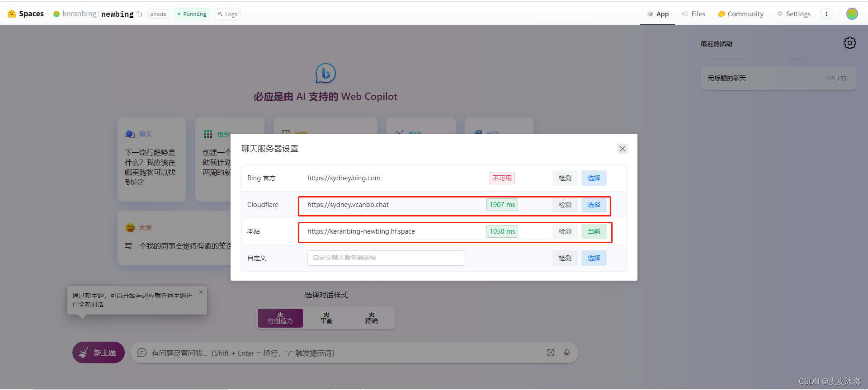
Task: Click the keranbing owner link
Action: pyautogui.click(x=80, y=14)
